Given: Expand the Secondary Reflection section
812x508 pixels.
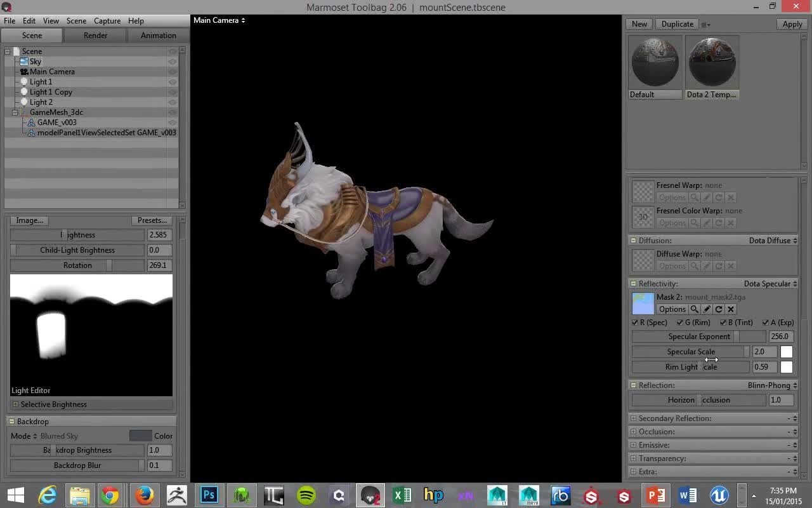Looking at the screenshot, I should (633, 418).
